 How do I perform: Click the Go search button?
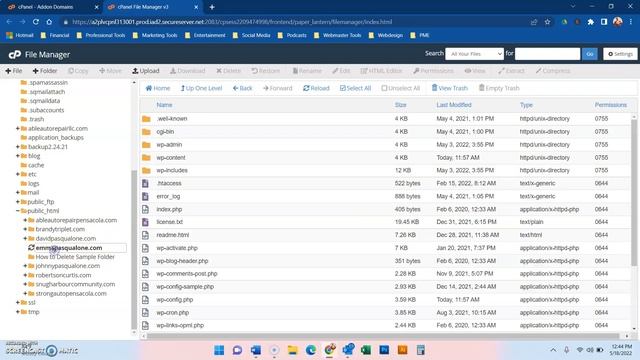coord(590,54)
